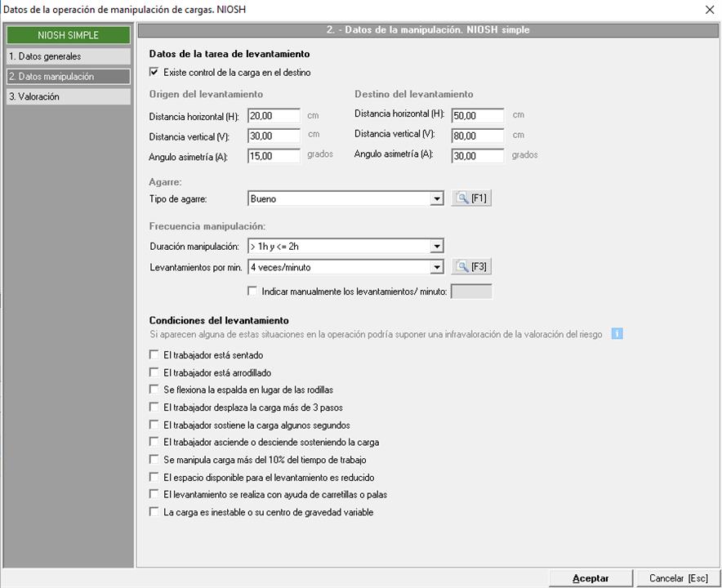Switch to '3. Valoración' section
Image resolution: width=722 pixels, height=588 pixels.
[x=67, y=96]
